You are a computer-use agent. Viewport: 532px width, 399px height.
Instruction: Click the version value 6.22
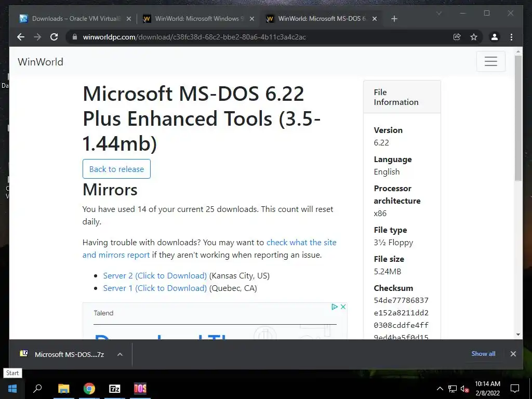pos(381,143)
